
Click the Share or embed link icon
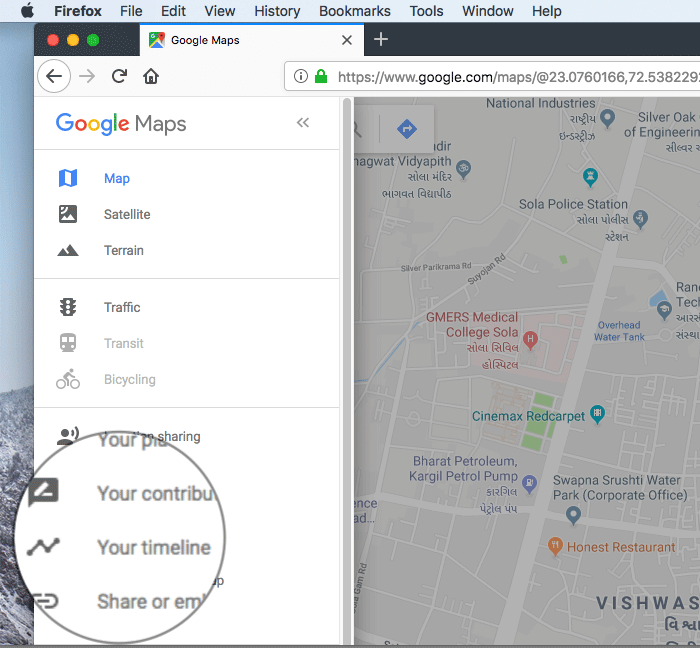(46, 601)
